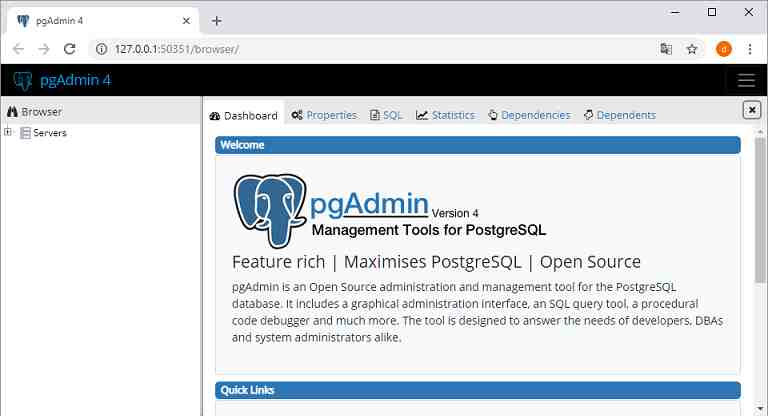
Task: Switch to the Dashboard tab
Action: [243, 116]
